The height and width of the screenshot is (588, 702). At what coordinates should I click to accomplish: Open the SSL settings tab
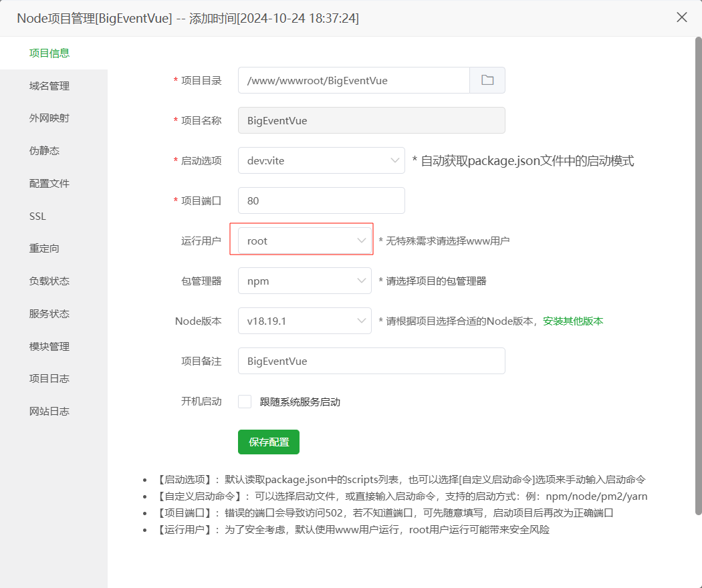pos(38,216)
